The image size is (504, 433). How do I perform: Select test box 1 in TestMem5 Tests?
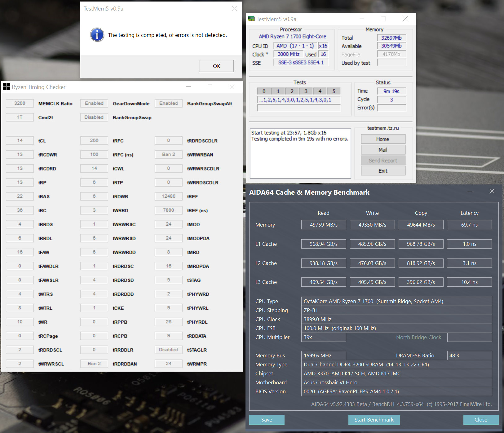tap(278, 91)
